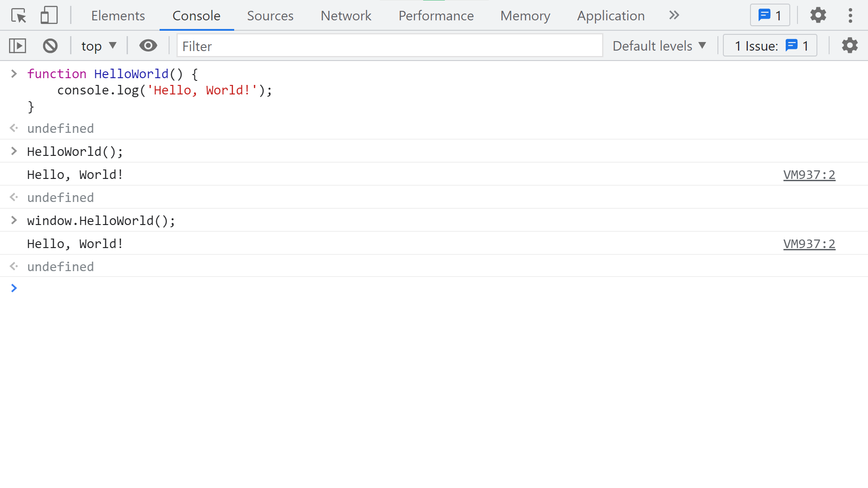Screen dimensions: 868x488
Task: Click the blue messages badge showing 1
Action: (770, 15)
